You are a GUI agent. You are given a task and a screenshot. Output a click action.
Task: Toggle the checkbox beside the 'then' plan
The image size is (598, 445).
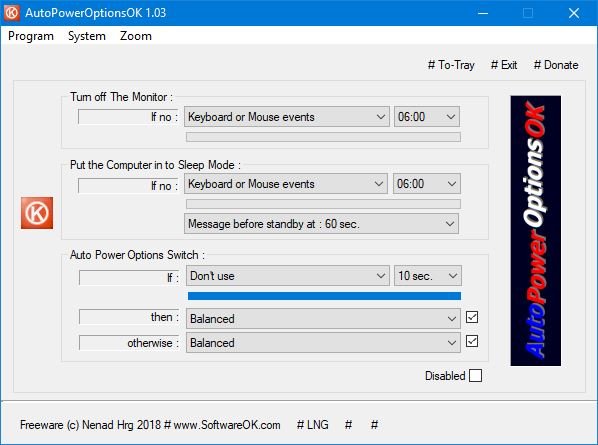coord(472,317)
